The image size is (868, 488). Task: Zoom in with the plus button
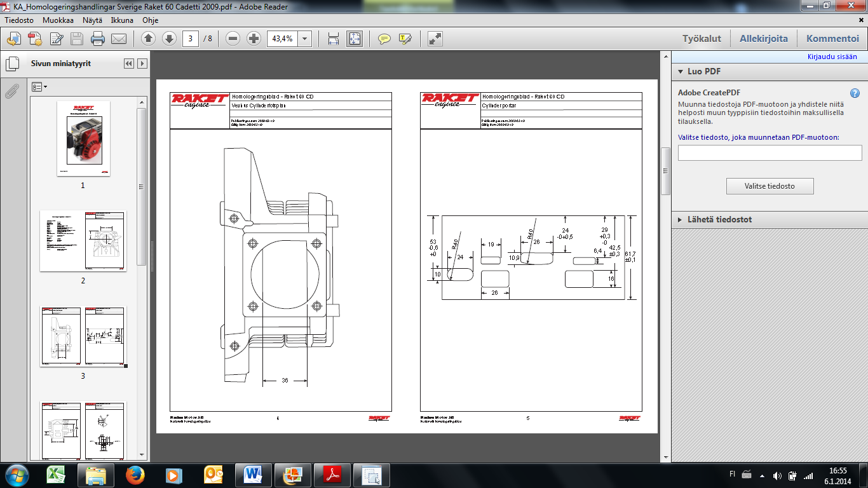point(254,39)
